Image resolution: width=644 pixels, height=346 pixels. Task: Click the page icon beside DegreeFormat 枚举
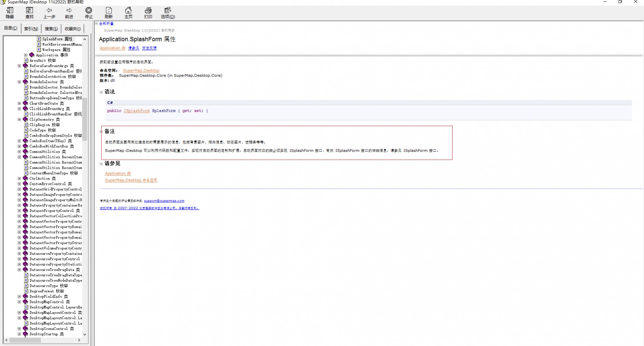pyautogui.click(x=26, y=291)
